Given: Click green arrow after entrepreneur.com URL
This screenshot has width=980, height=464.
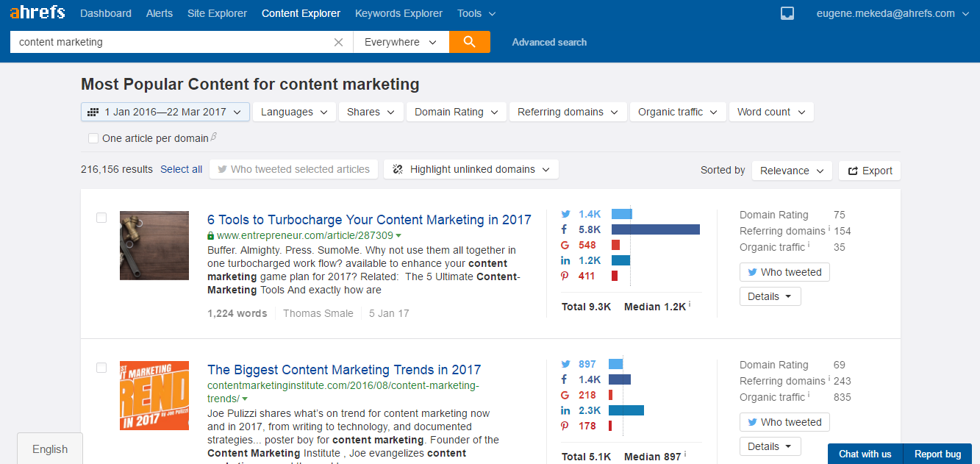Looking at the screenshot, I should (x=398, y=236).
